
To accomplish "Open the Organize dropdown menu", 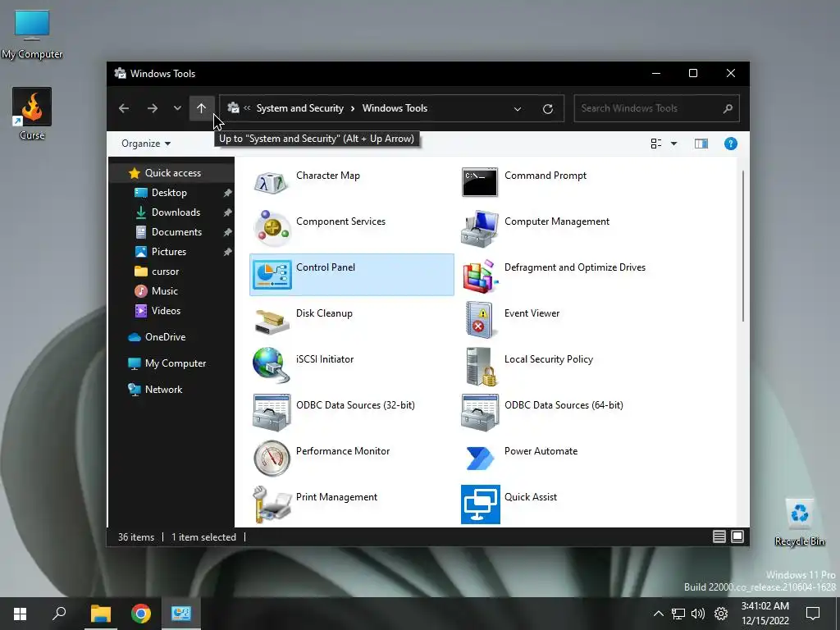I will click(x=146, y=144).
